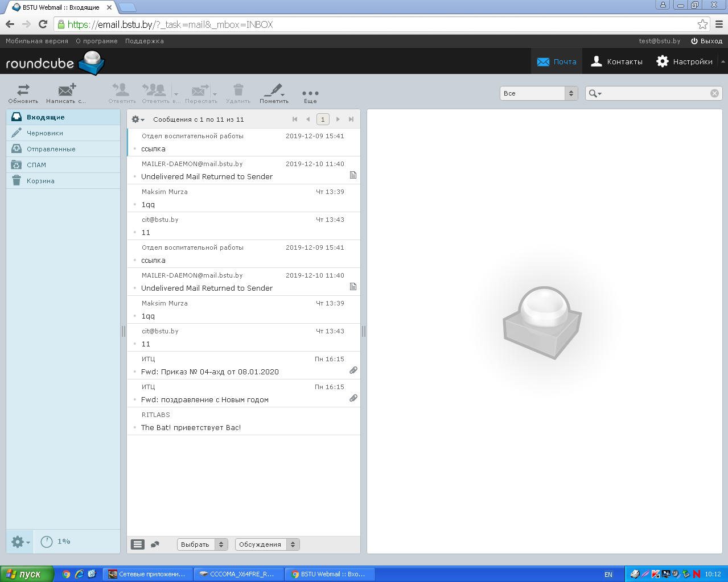Open the message list options gear

coord(135,119)
